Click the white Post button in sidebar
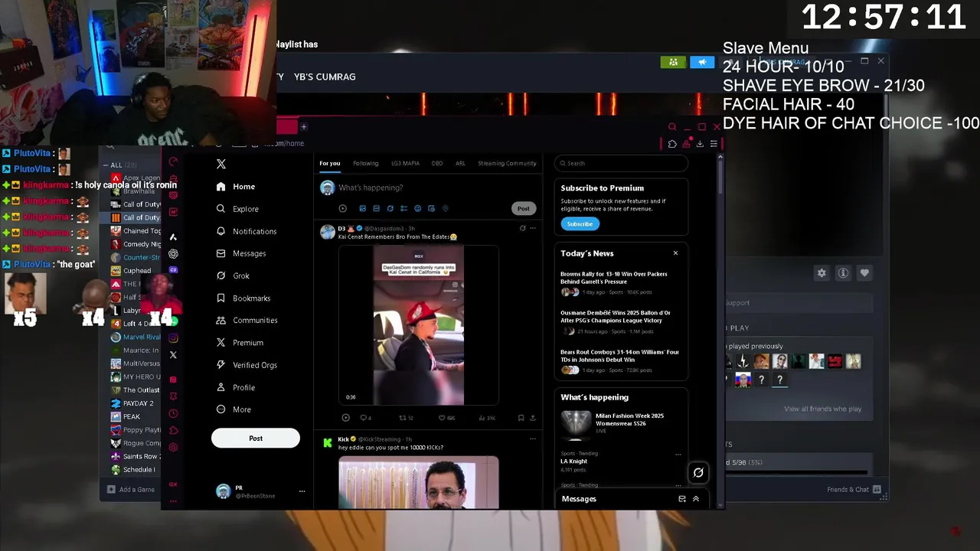Screen dimensions: 980x551 (256, 439)
